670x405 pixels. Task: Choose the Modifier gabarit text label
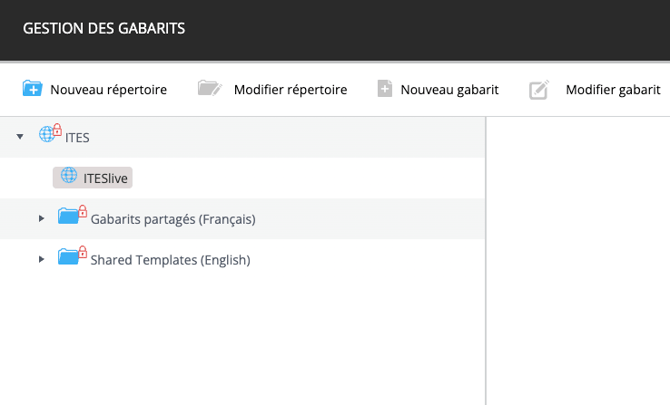pyautogui.click(x=612, y=90)
